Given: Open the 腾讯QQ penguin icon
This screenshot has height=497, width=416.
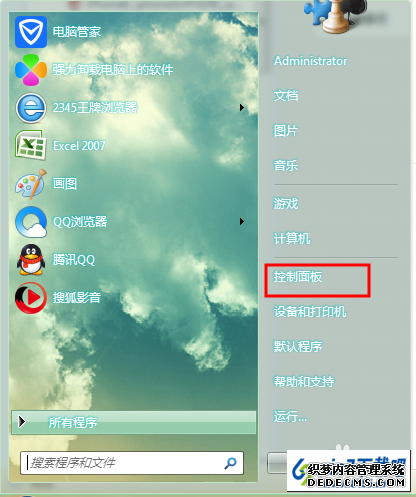Looking at the screenshot, I should [31, 260].
